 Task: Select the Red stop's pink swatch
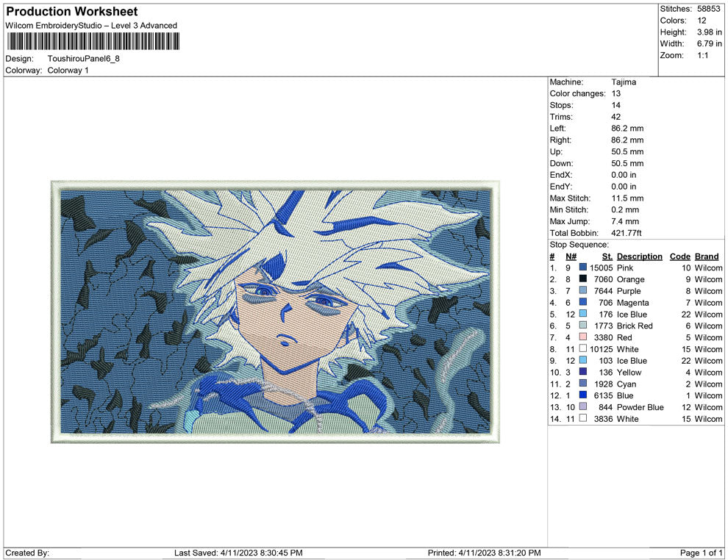pyautogui.click(x=582, y=337)
